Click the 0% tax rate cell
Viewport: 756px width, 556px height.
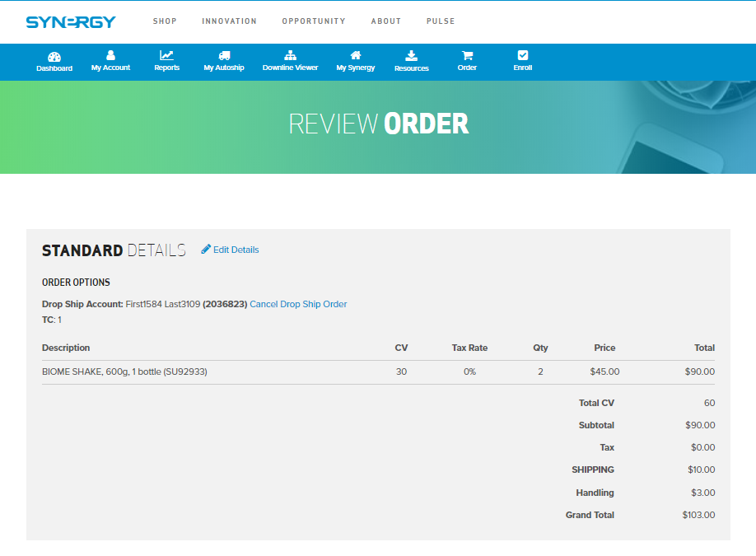tap(469, 371)
